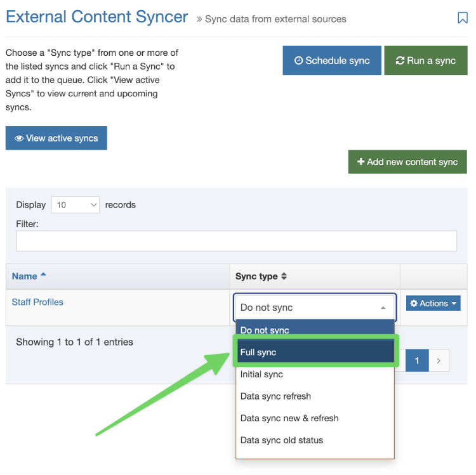
Task: Click the green Run a sync button
Action: [425, 60]
